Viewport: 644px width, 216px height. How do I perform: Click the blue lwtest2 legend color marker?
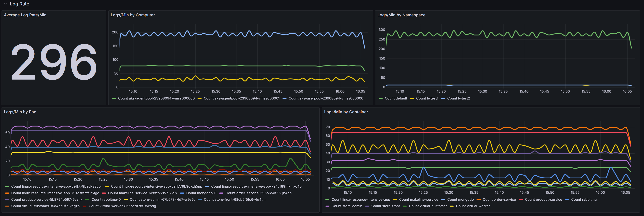point(443,99)
